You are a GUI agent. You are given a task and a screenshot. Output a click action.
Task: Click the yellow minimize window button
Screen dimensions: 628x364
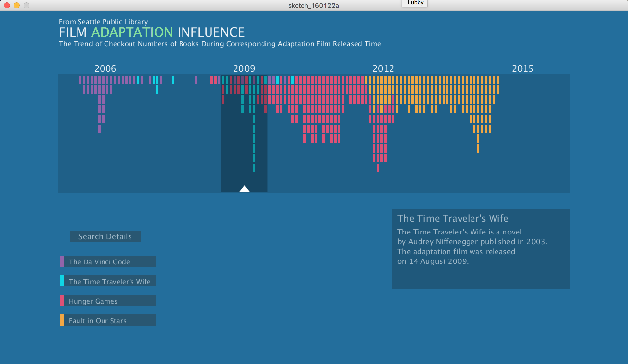coord(17,5)
